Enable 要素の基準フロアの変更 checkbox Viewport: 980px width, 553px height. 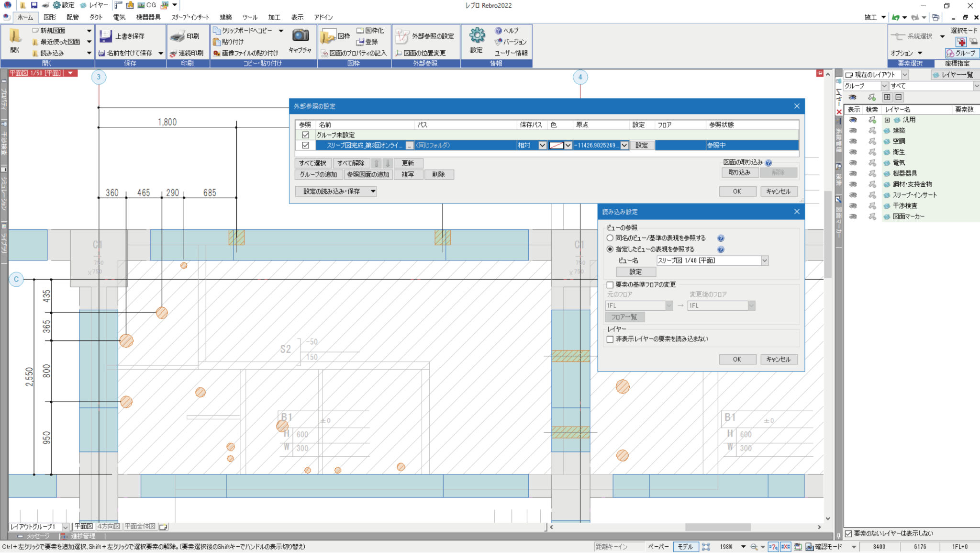point(610,285)
